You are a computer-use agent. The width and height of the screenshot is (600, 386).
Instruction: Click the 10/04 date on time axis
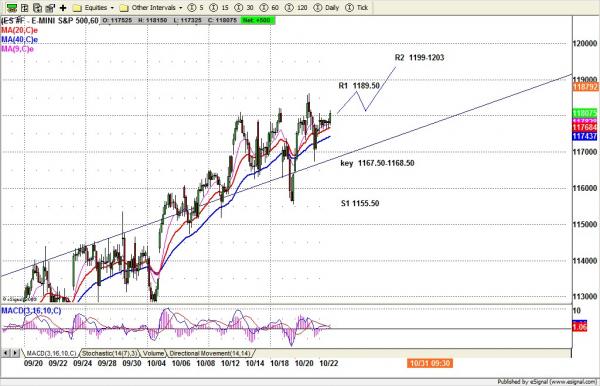(x=157, y=363)
